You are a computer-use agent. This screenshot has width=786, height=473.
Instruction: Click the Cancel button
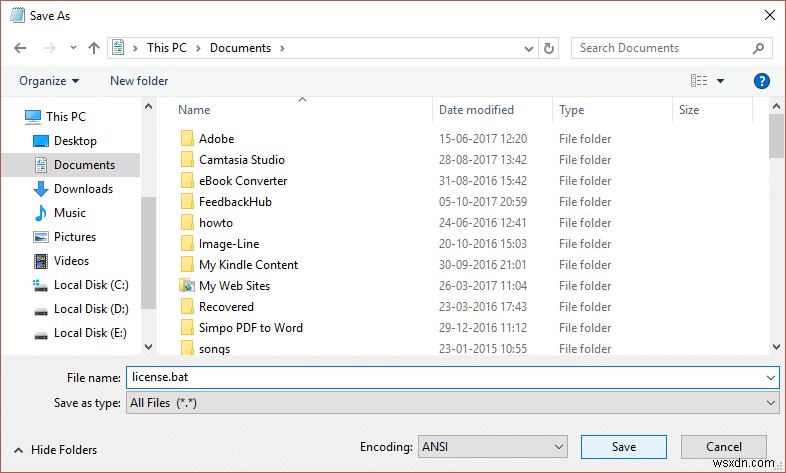723,447
